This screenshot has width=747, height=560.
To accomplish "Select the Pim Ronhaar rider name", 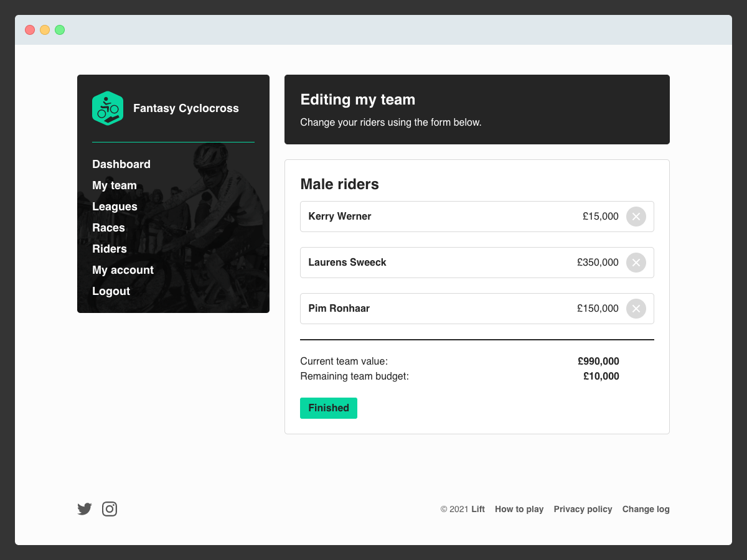I will 339,309.
